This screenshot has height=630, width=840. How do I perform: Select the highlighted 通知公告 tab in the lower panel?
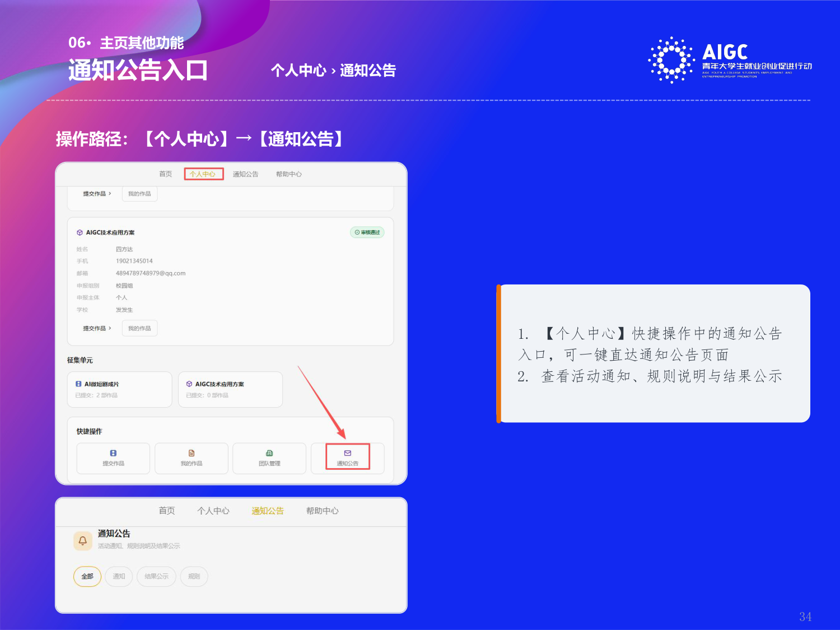[x=268, y=511]
